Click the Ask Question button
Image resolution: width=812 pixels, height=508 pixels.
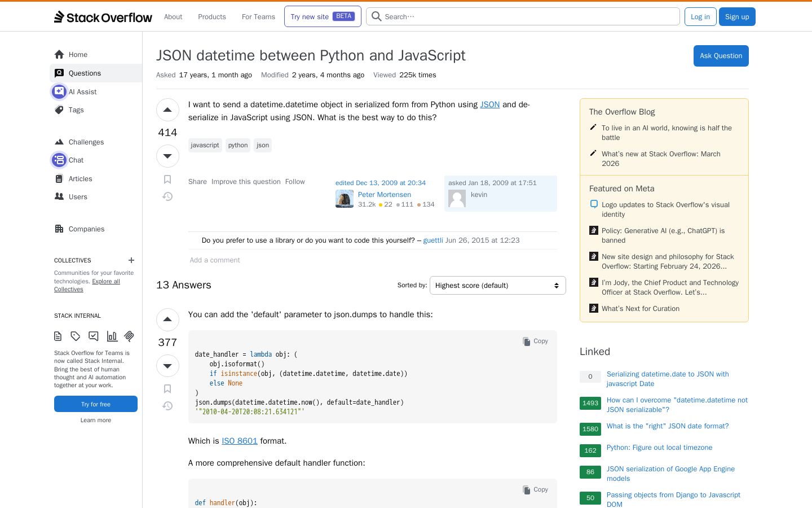pos(721,56)
